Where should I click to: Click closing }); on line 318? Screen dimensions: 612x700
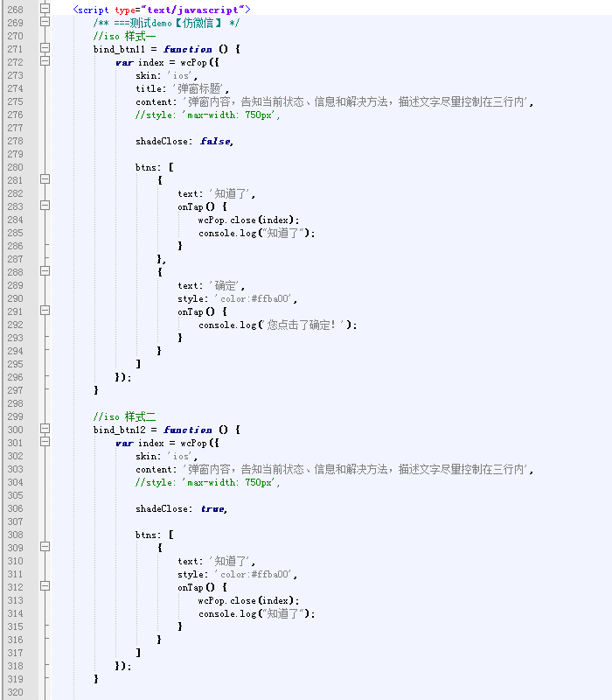tap(123, 666)
